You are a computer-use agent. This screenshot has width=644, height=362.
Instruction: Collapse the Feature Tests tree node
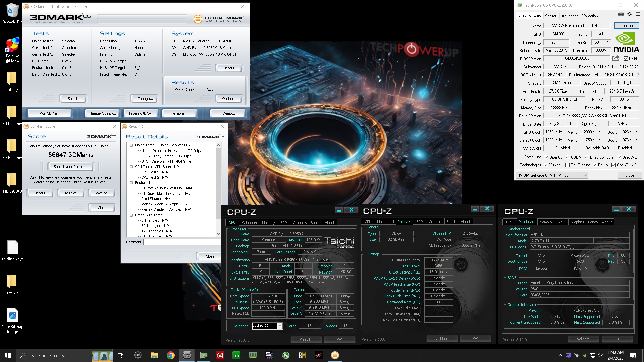tap(131, 183)
